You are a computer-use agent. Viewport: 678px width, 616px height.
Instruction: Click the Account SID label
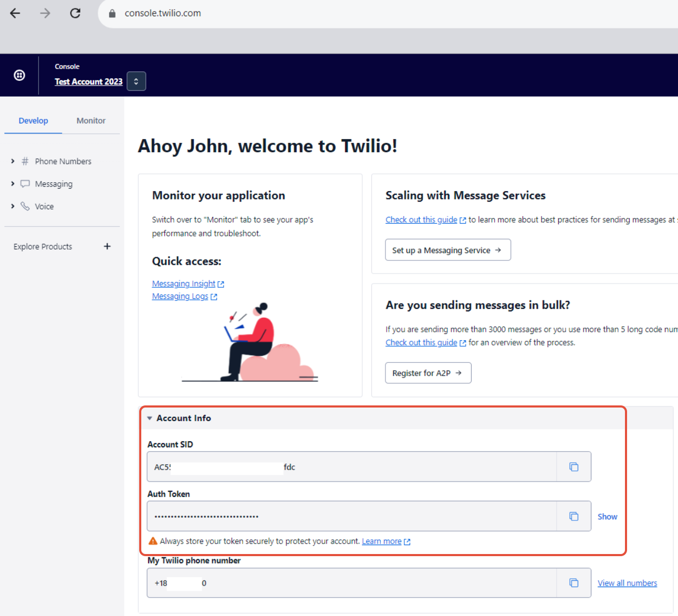pos(170,444)
